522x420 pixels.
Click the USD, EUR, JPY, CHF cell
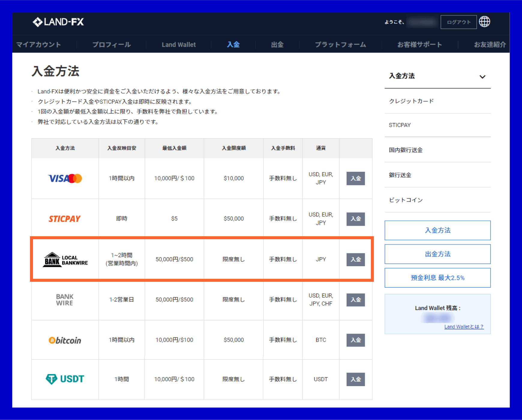(321, 300)
